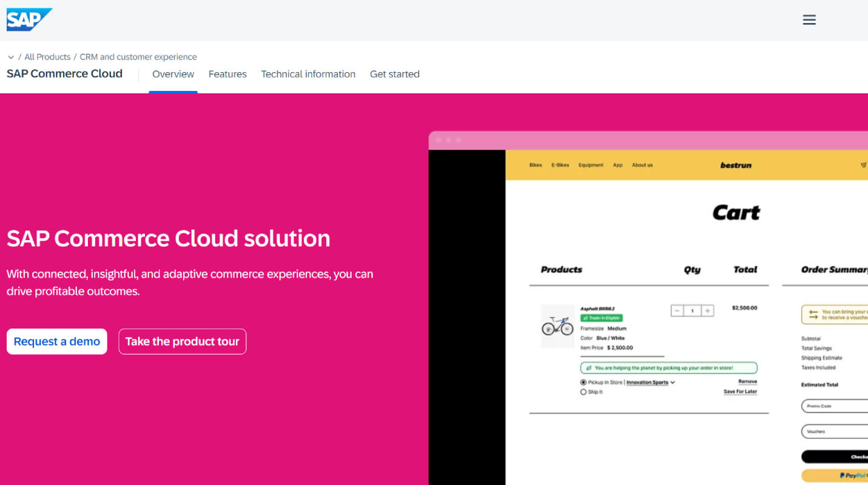Click the trade-in arrows icon
The image size is (868, 485).
(x=813, y=315)
